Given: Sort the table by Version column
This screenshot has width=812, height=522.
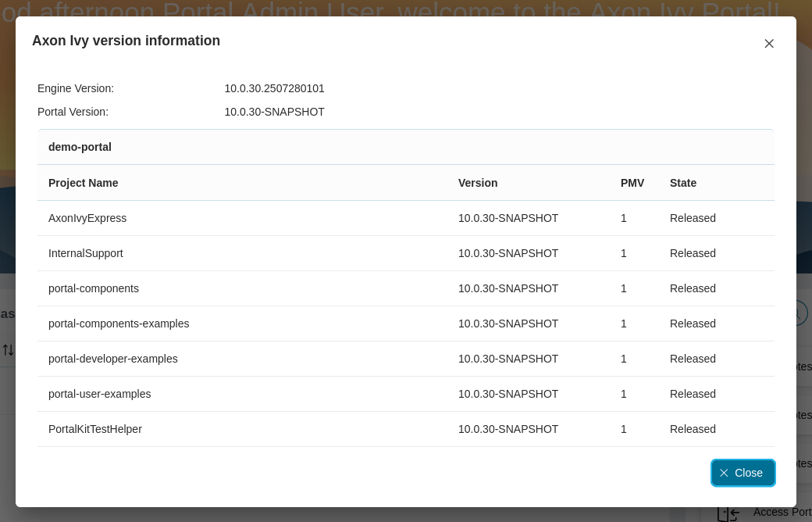Looking at the screenshot, I should coord(478,183).
